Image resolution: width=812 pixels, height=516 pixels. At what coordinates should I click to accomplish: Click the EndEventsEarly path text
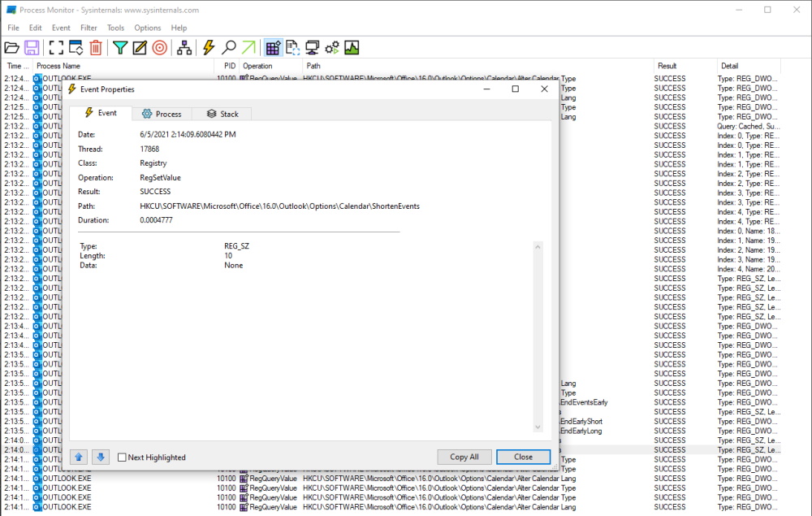(x=584, y=402)
